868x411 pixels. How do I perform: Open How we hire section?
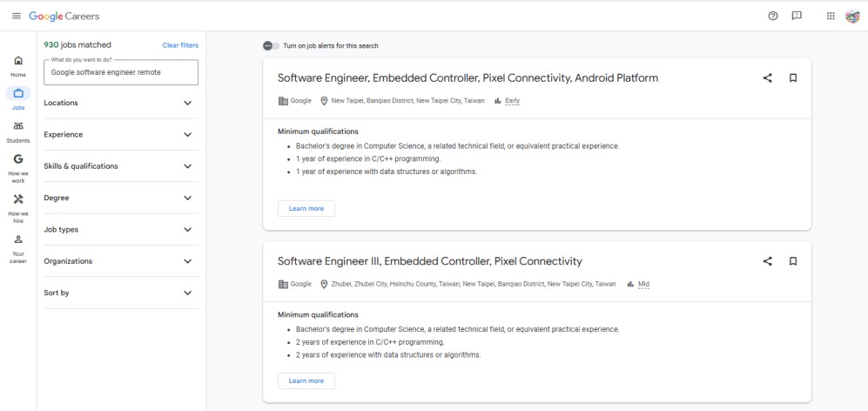[18, 208]
